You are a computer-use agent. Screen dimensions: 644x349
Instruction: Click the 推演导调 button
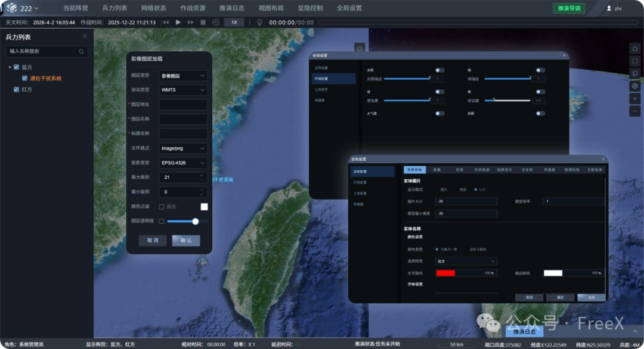point(569,8)
